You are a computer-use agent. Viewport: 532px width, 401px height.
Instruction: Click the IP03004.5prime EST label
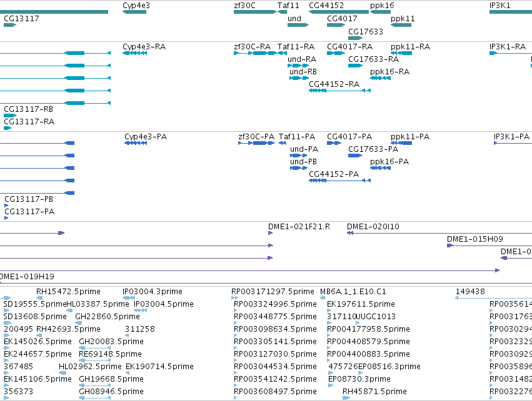(x=164, y=304)
